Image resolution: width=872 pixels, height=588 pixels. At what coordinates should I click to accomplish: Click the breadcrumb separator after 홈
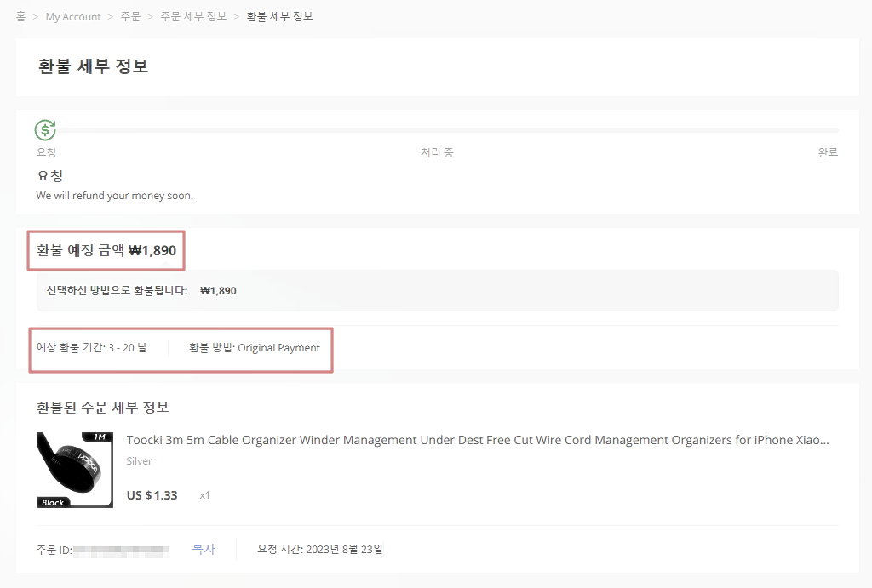[34, 16]
